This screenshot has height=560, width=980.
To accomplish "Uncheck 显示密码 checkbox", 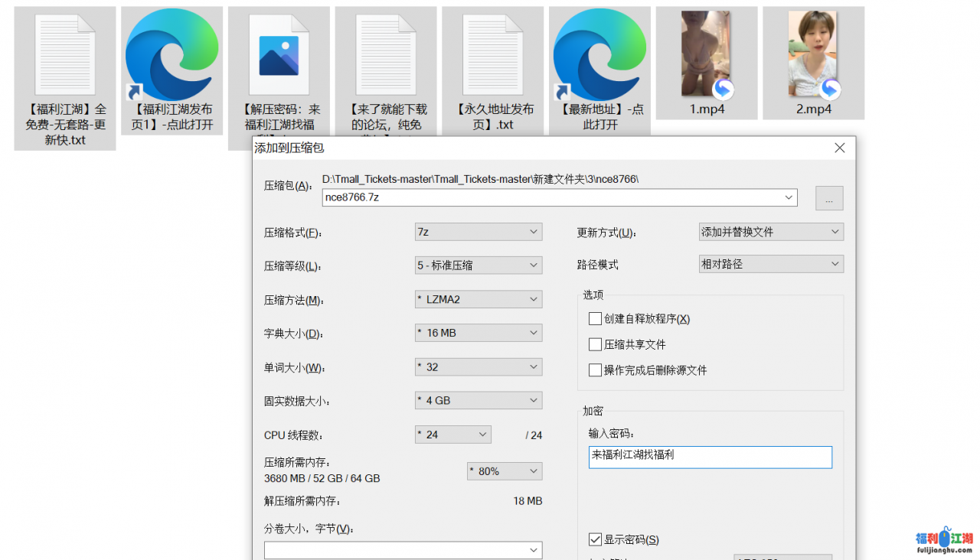I will point(595,539).
